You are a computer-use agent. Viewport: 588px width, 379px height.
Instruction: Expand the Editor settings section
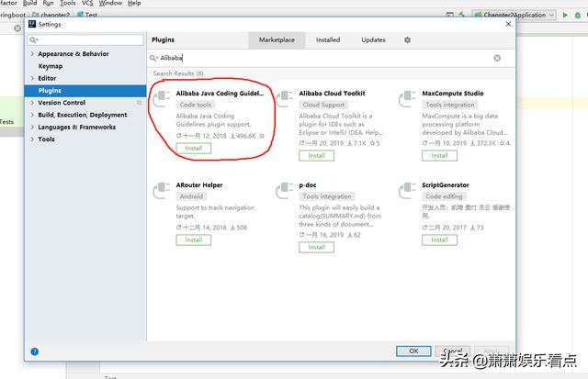tap(32, 78)
